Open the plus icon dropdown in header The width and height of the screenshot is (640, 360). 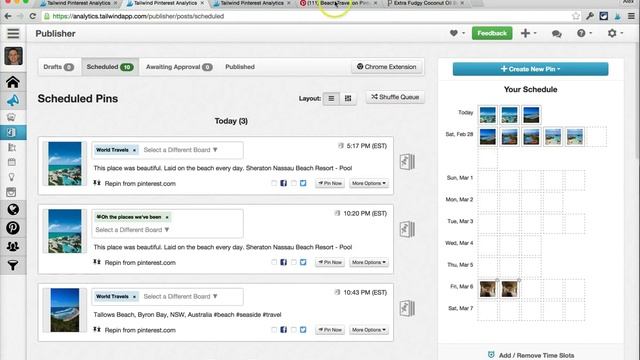[x=528, y=33]
